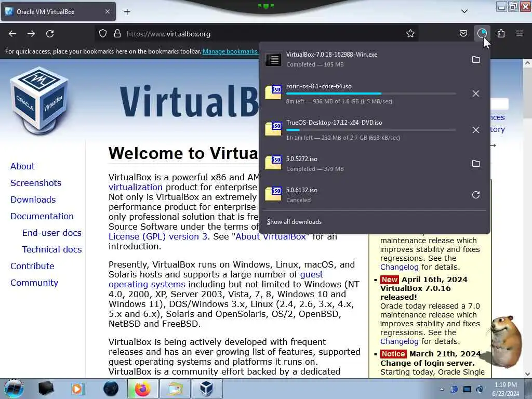Open the file explorer taskbar icon
Viewport: 532px width, 399px height.
[x=175, y=389]
